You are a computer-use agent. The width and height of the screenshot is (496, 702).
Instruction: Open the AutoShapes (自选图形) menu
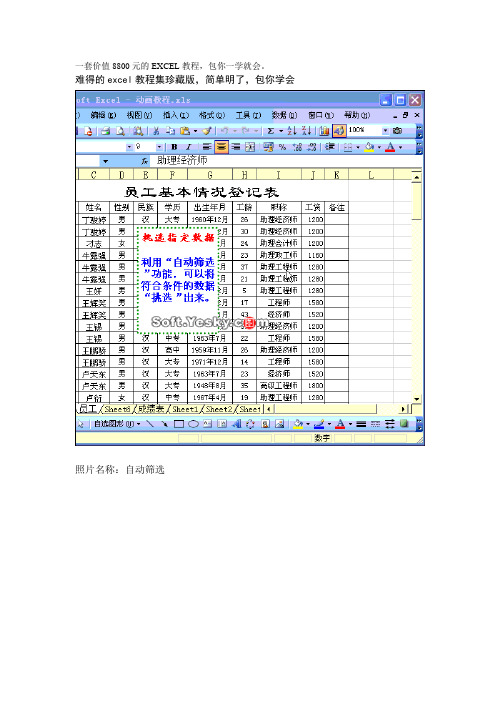(117, 424)
